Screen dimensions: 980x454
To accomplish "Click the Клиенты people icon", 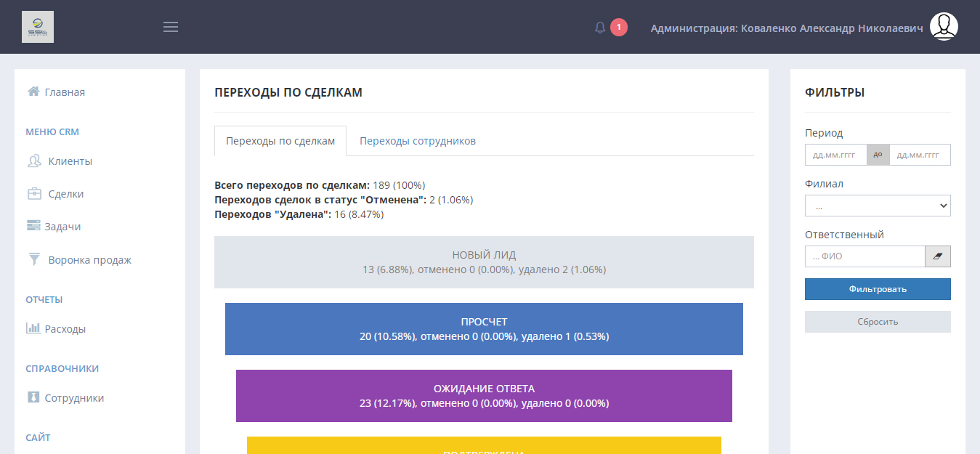I will [x=33, y=161].
